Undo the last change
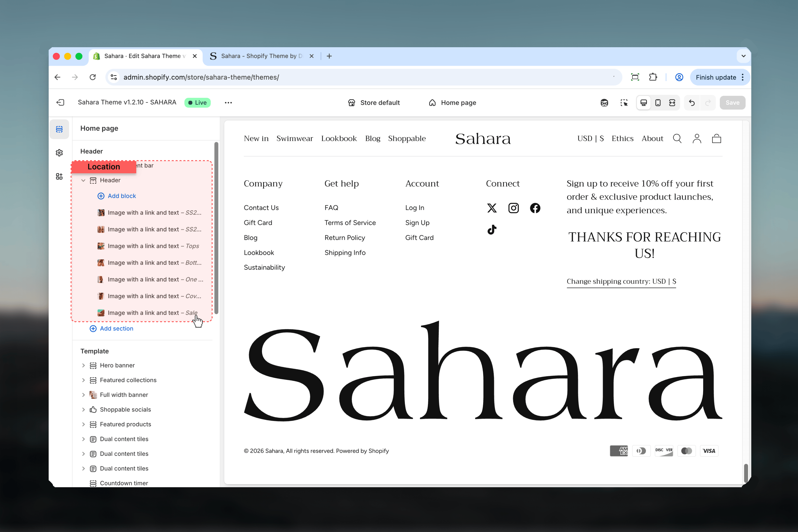 [x=692, y=102]
